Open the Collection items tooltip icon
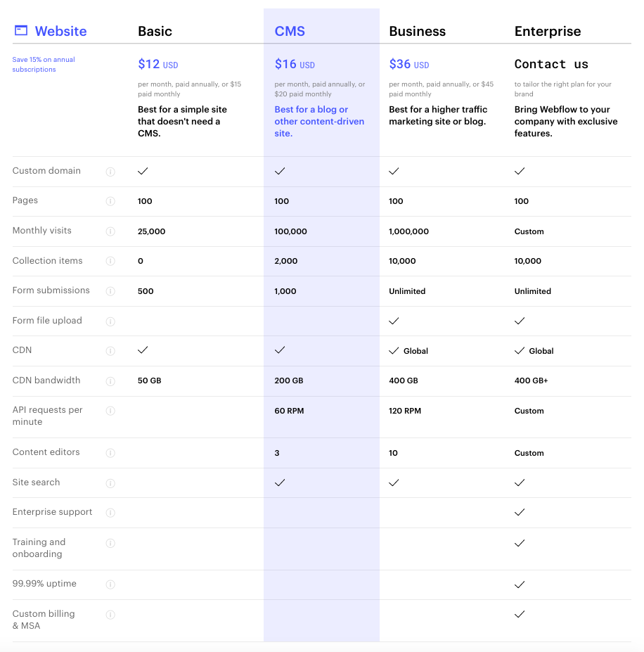Screen dimensions: 644x652 (x=110, y=261)
